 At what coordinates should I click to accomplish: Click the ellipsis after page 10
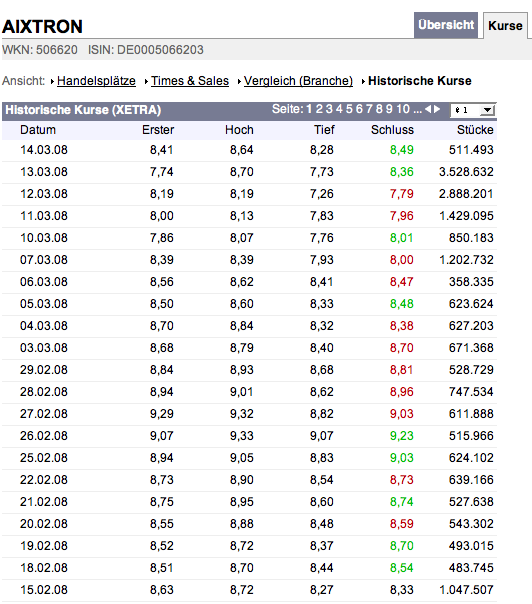coord(417,111)
